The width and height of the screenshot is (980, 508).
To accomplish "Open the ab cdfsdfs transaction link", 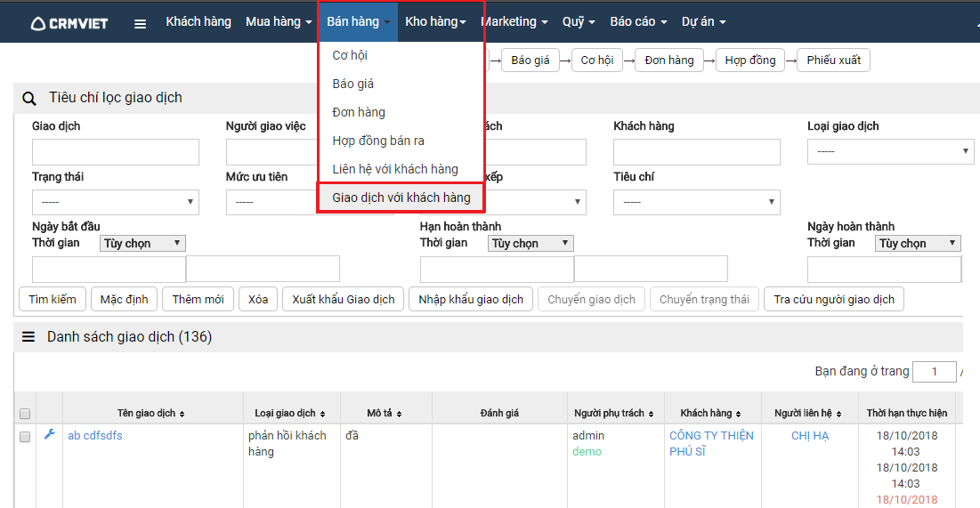I will [95, 436].
